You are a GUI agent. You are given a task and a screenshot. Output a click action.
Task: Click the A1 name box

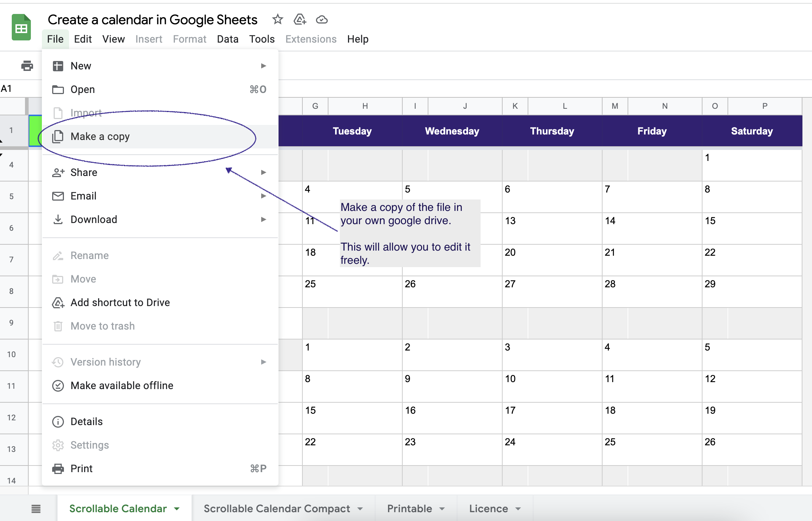tap(20, 89)
